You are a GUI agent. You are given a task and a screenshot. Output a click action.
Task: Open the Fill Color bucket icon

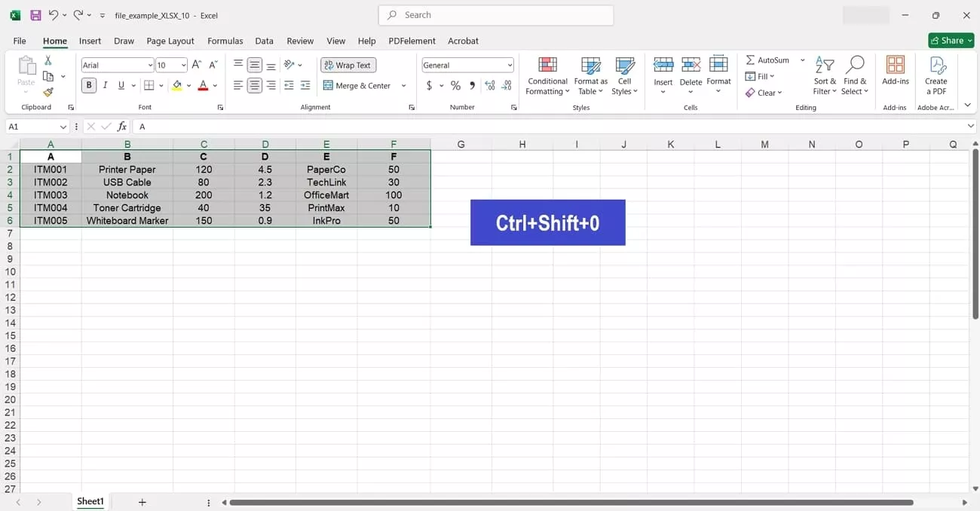point(177,85)
